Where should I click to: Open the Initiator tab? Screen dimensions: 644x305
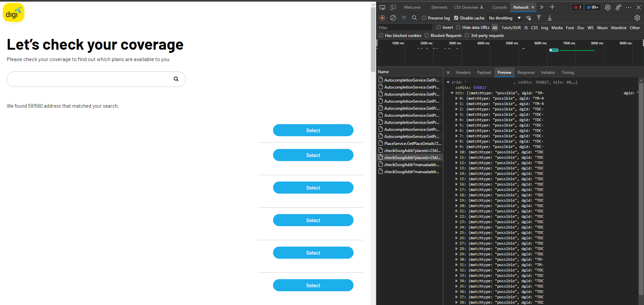548,72
